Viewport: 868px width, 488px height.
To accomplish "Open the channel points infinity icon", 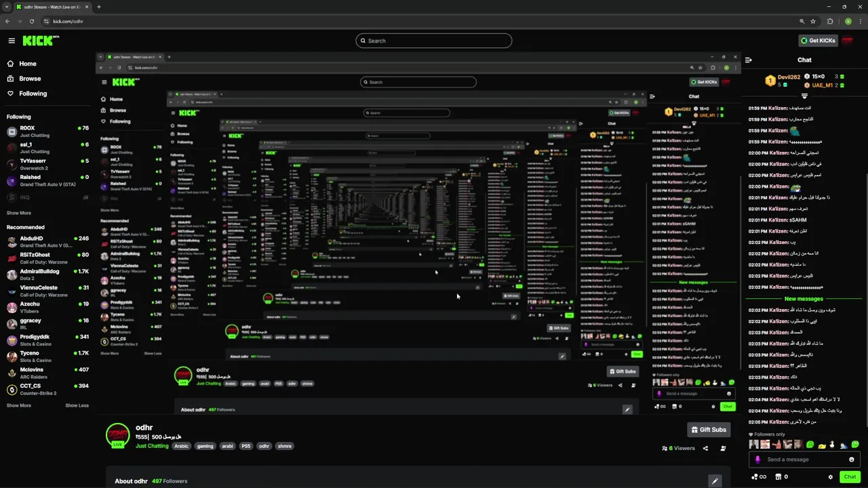I will (x=759, y=476).
